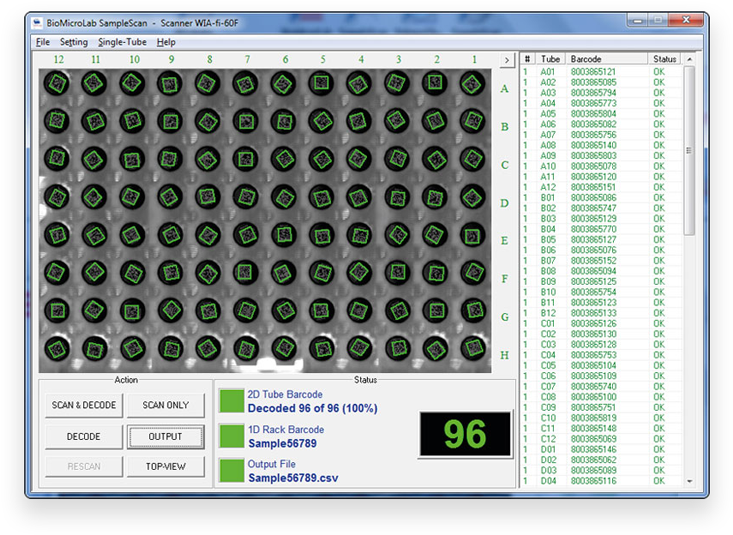Click the Status column header
This screenshot has height=535, width=733.
point(665,59)
